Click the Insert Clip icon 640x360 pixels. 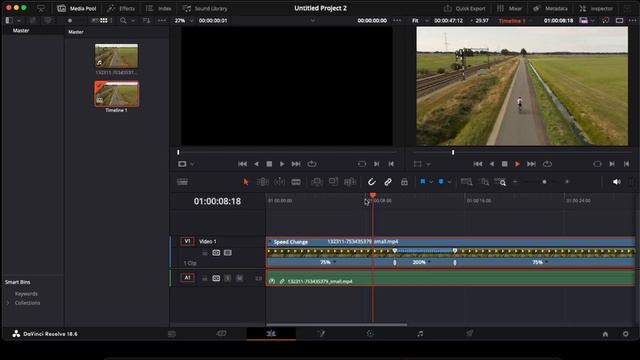317,182
